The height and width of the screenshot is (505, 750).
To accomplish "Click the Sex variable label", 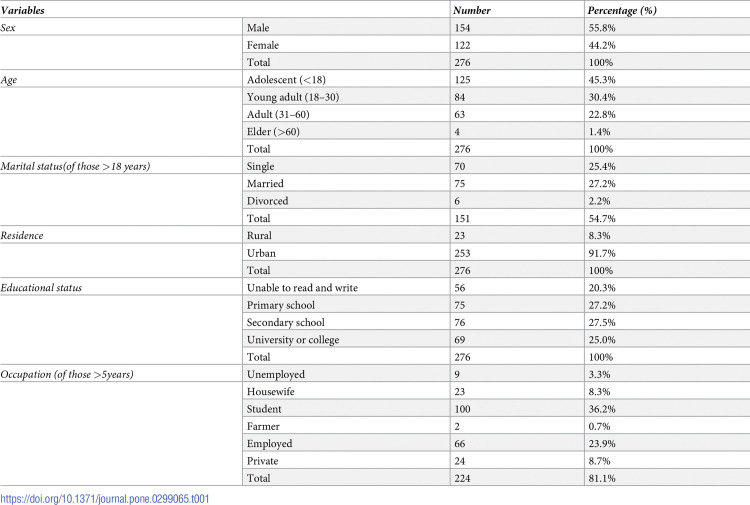I will (8, 28).
